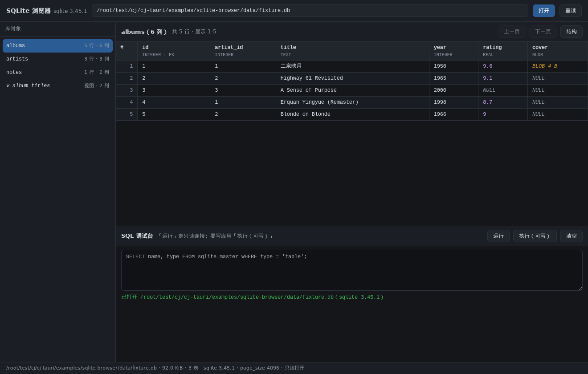Screen dimensions: 588x374
Task: Clear the SQL console with 清空
Action: pyautogui.click(x=572, y=236)
